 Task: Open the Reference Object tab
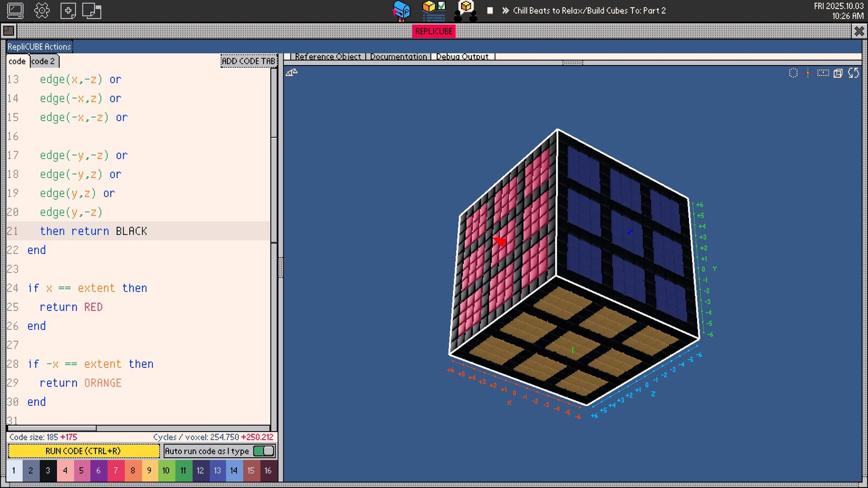[x=328, y=56]
